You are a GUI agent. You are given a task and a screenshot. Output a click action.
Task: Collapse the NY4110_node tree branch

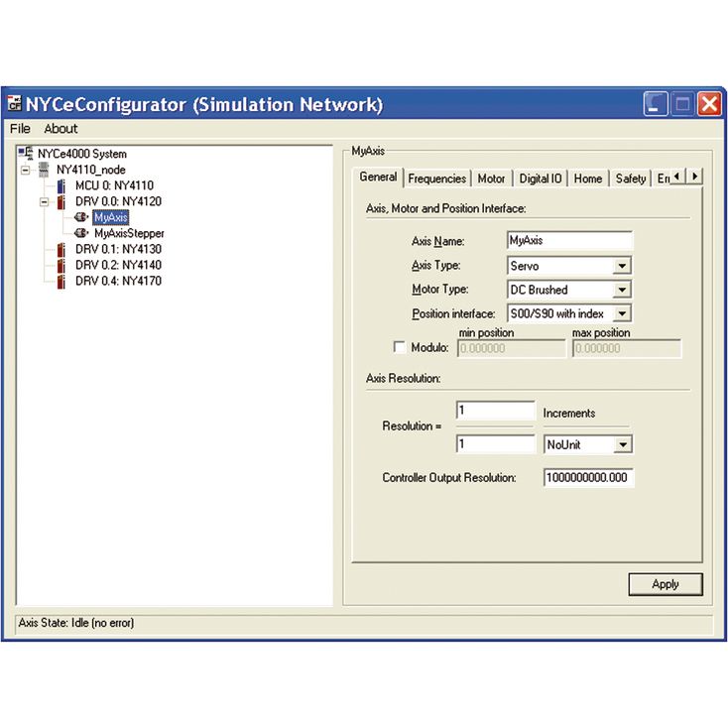(26, 170)
